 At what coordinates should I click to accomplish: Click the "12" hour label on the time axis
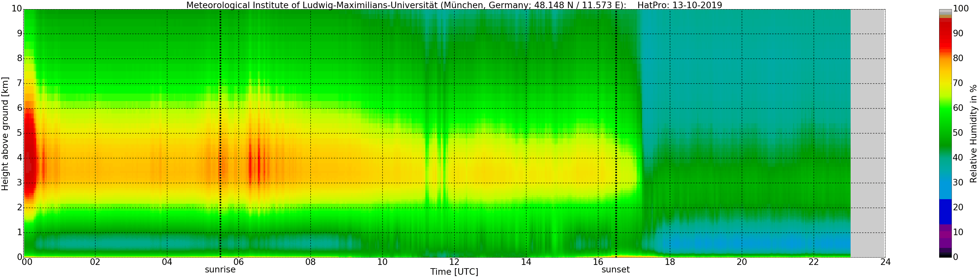pos(454,262)
